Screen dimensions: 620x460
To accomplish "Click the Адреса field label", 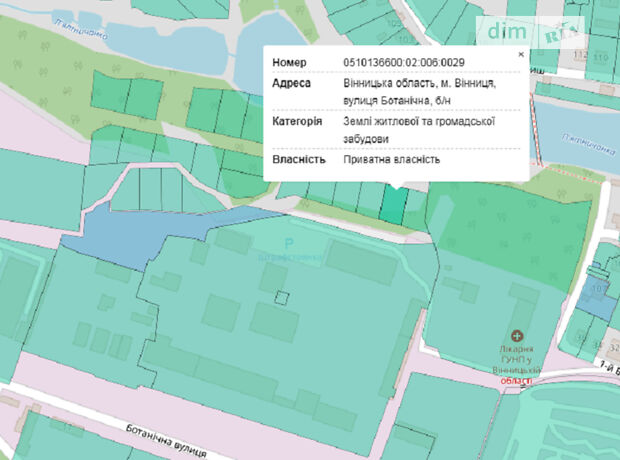I will tap(292, 84).
